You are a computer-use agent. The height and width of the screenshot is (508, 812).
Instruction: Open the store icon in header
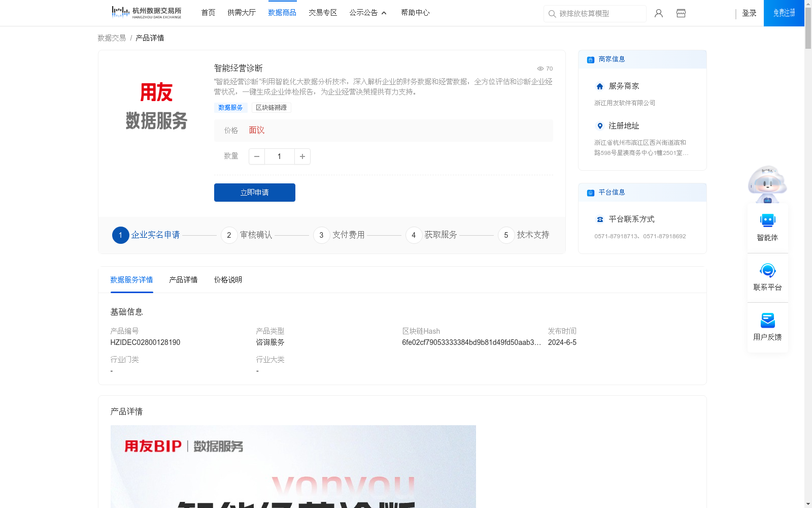coord(681,13)
